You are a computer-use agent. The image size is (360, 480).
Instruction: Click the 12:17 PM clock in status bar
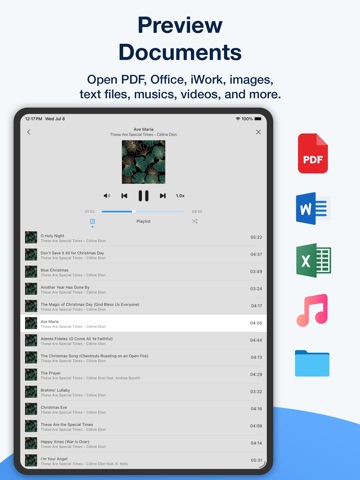[34, 119]
